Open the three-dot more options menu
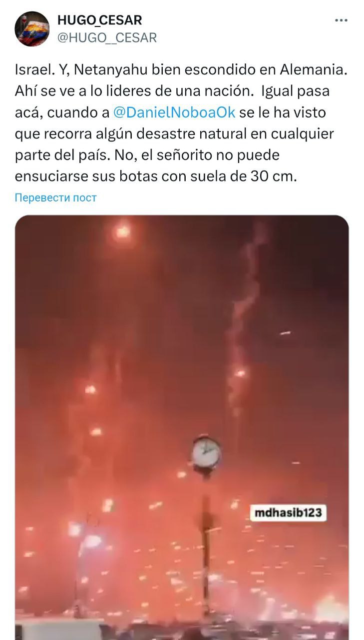364x640 pixels. (341, 20)
